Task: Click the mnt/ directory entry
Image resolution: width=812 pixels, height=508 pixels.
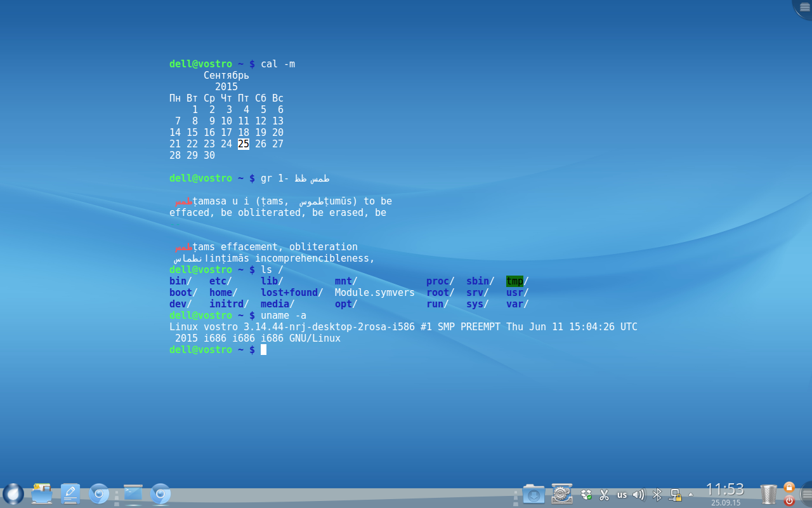Action: click(346, 281)
